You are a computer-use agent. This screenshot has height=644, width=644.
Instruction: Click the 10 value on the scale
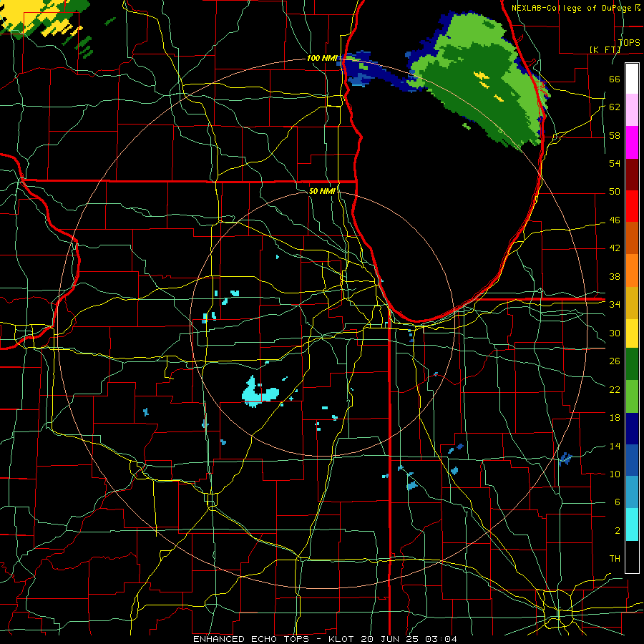[x=615, y=474]
